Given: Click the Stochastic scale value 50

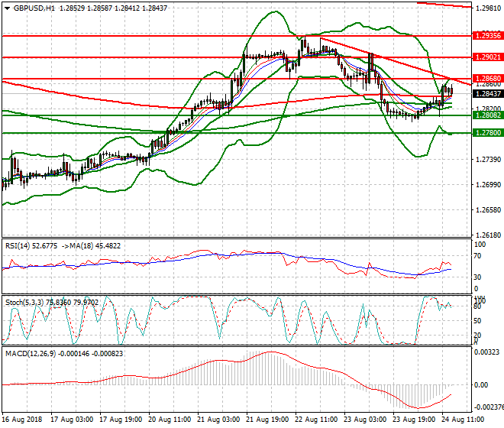Looking at the screenshot, I should (477, 321).
